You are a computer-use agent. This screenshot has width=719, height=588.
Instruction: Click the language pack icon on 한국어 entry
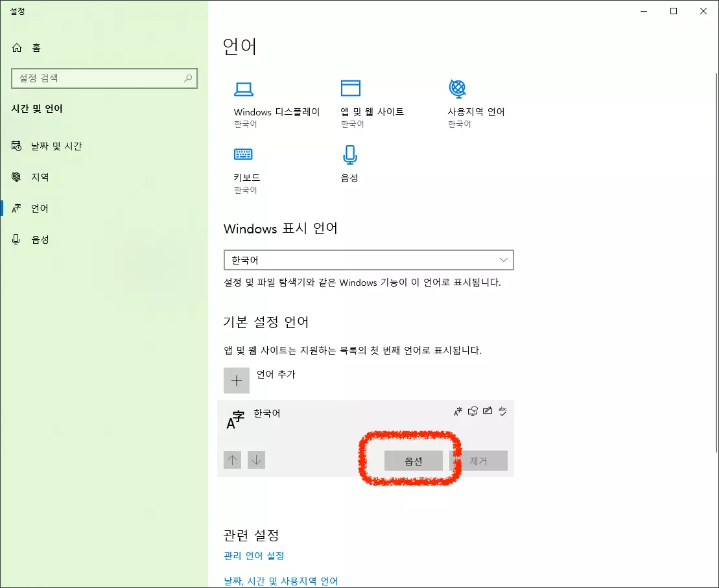click(x=458, y=411)
